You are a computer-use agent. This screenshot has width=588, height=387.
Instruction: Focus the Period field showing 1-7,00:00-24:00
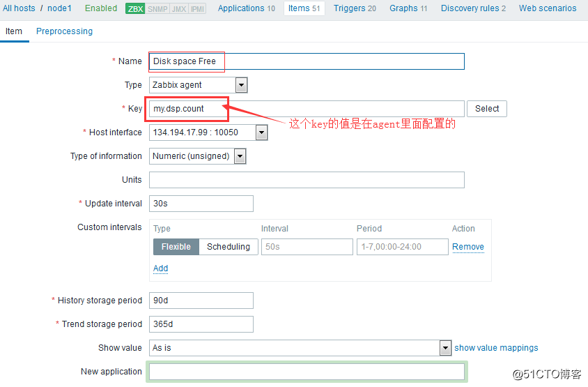(x=403, y=247)
